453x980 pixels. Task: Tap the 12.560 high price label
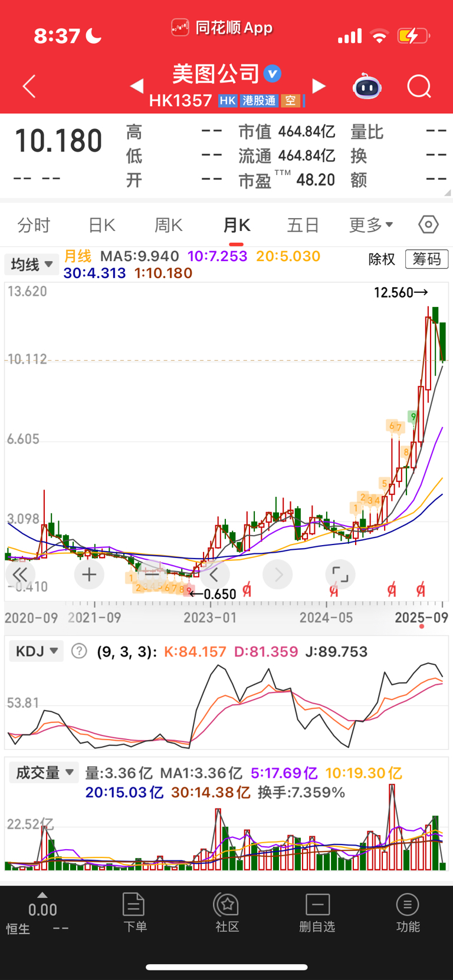(x=401, y=292)
